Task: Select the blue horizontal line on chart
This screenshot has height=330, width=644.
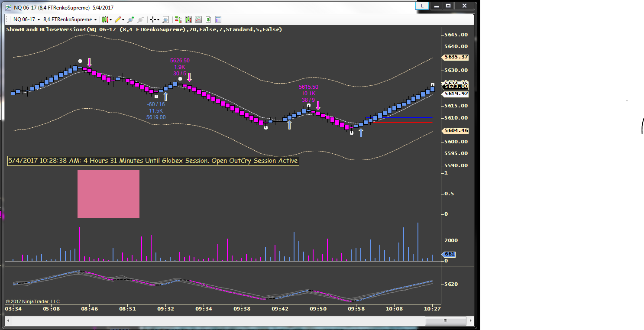Action: pos(399,117)
